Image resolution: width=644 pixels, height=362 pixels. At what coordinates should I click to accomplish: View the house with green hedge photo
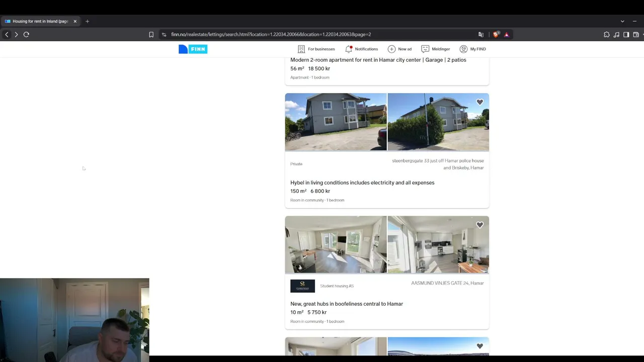438,122
